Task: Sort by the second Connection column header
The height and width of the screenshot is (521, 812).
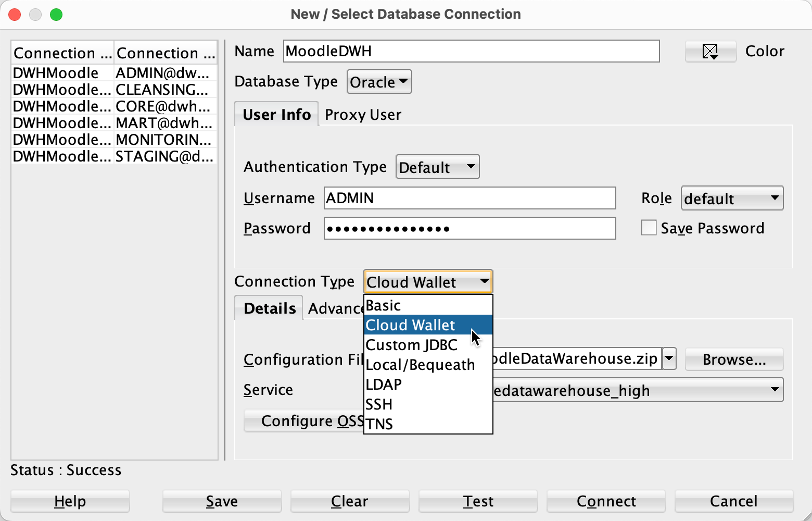Action: coord(166,53)
